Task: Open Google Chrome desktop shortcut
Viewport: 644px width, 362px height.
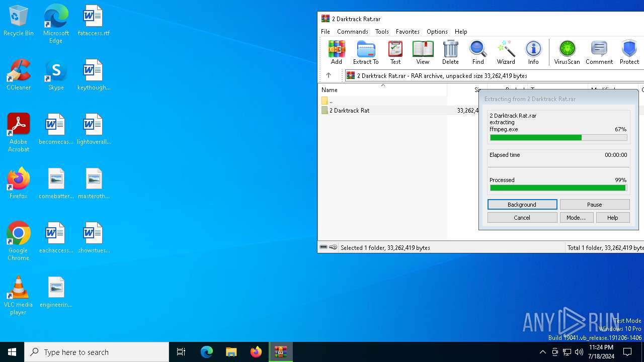Action: pos(19,241)
